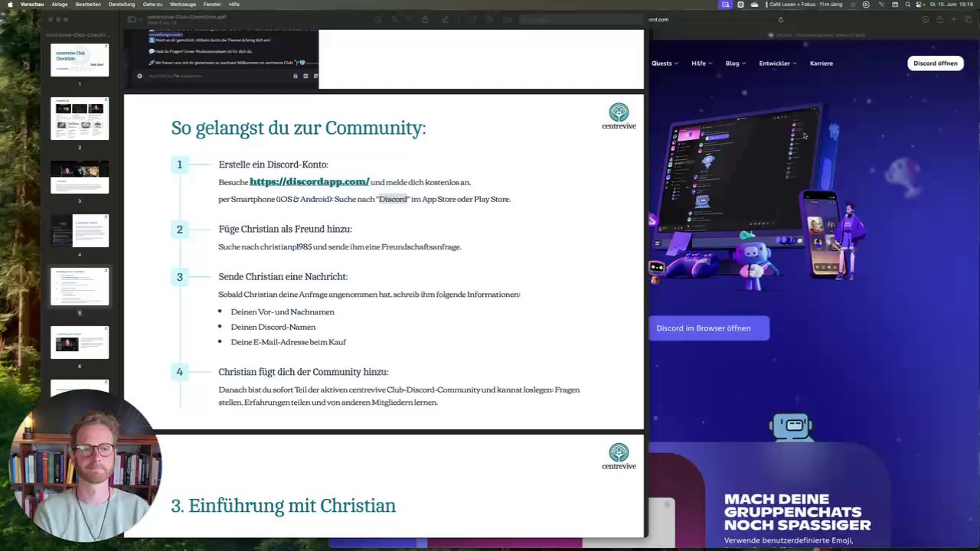Click bullet Deine E-Mail-Adresse beim Kauf

(289, 342)
